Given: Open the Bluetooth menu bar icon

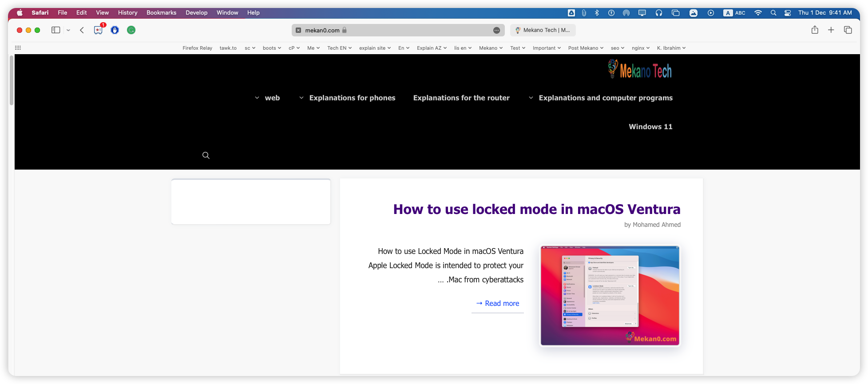Looking at the screenshot, I should (x=597, y=13).
